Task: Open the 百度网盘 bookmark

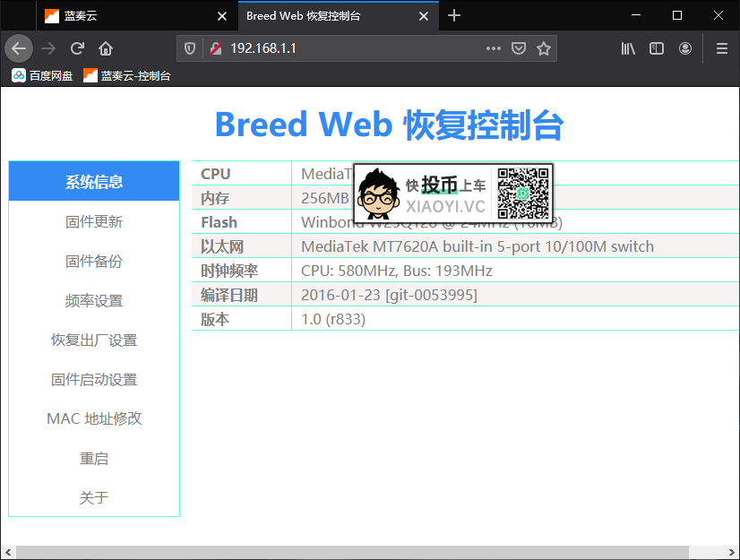Action: pyautogui.click(x=41, y=75)
